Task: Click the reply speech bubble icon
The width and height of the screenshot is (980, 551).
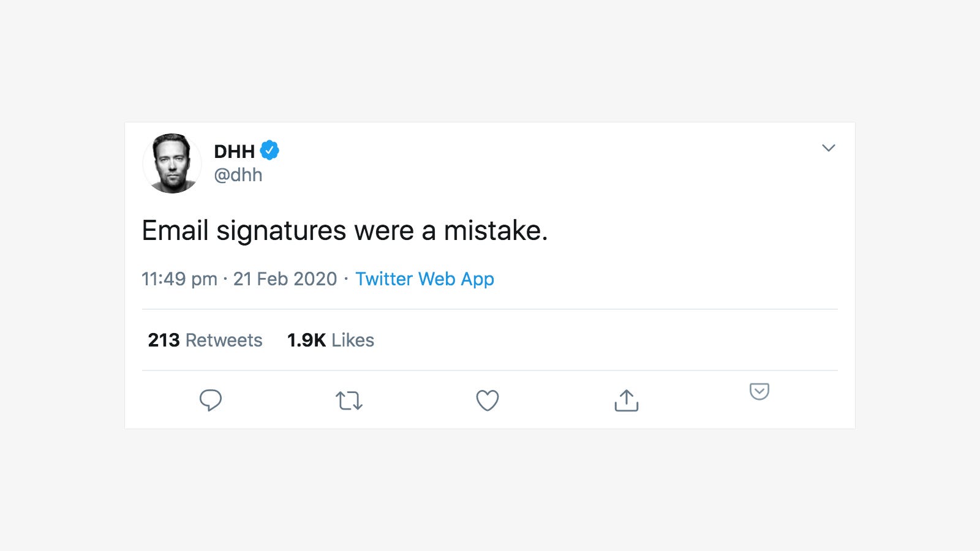Action: [210, 400]
